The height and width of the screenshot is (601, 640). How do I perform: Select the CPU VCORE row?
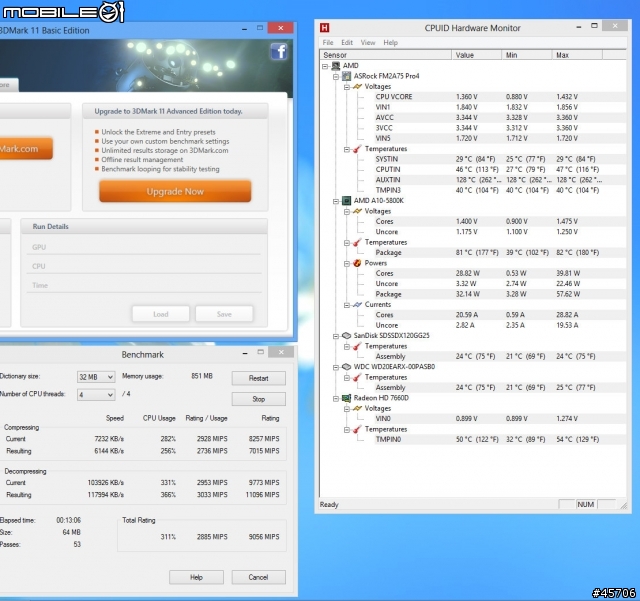500,97
